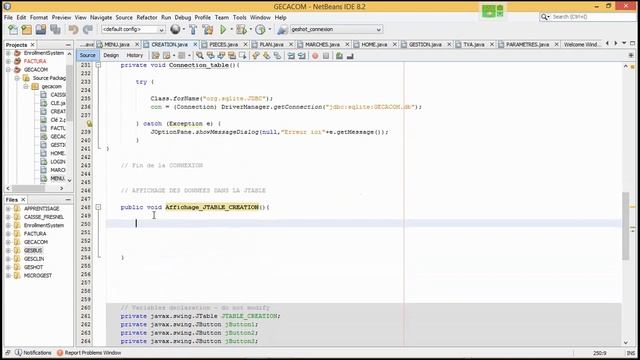
Task: Click the New File toolbar icon
Action: (13, 29)
